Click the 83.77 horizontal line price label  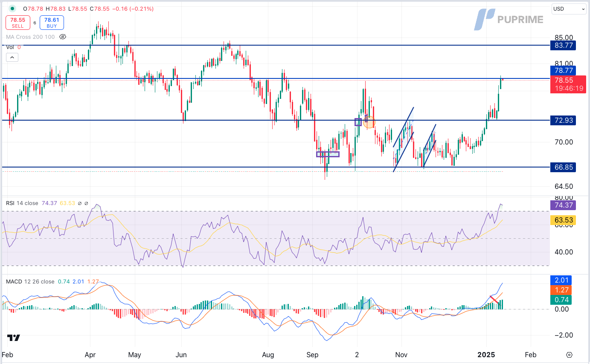click(564, 45)
